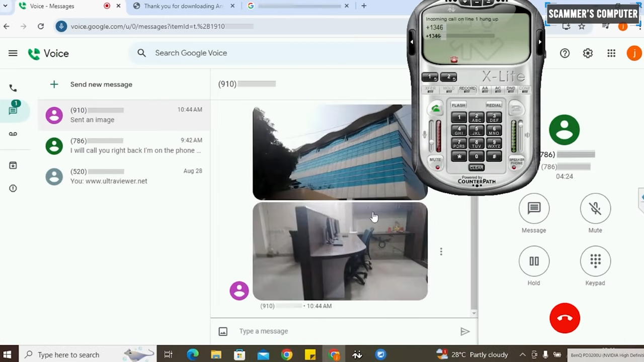
Task: Open Google Voice settings gear
Action: 588,53
